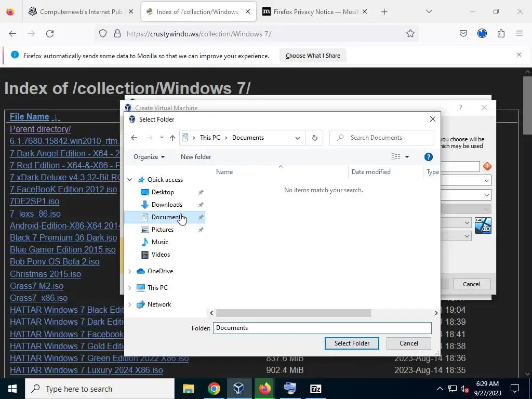Screen dimensions: 532x399
Task: Sort by Date modified column header
Action: click(x=371, y=172)
